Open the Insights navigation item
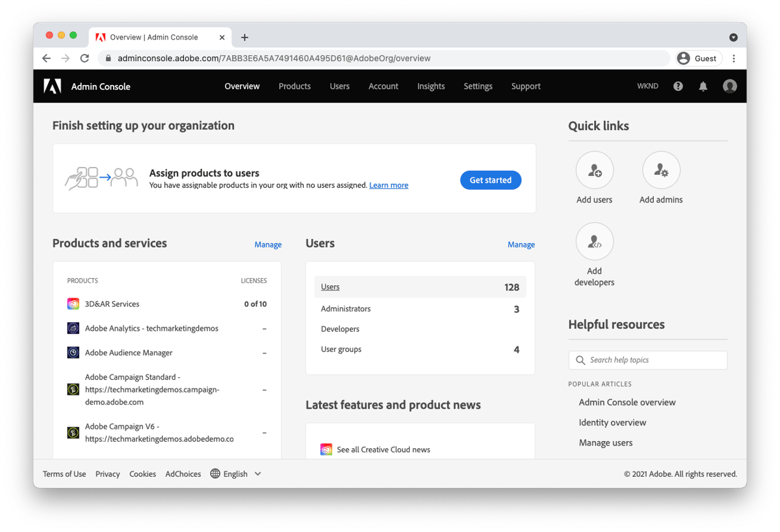This screenshot has width=780, height=532. [430, 86]
